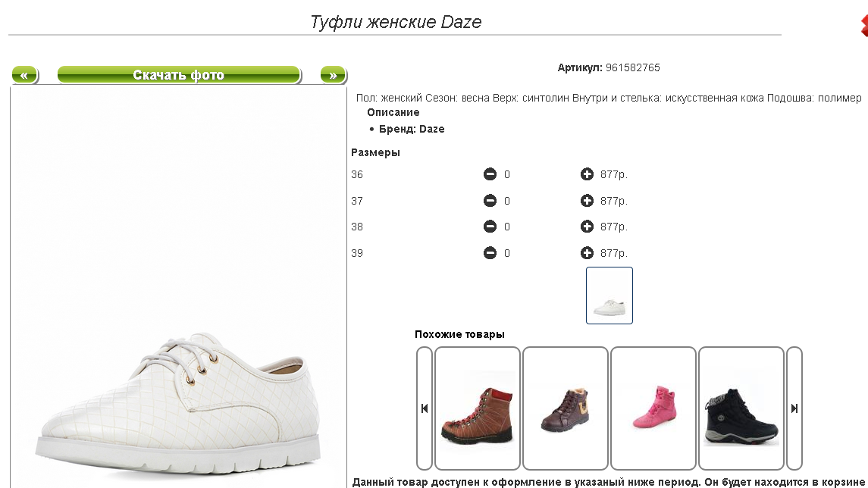Click the red close icon at top right
Screen dimensions: 868x488
(863, 25)
